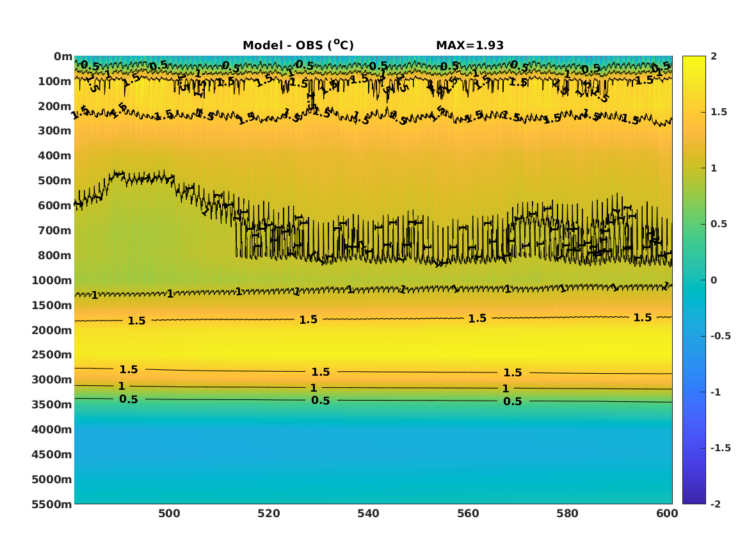This screenshot has width=747, height=560.
Task: Pick the colorbar tick label '-1.5'
Action: [720, 448]
